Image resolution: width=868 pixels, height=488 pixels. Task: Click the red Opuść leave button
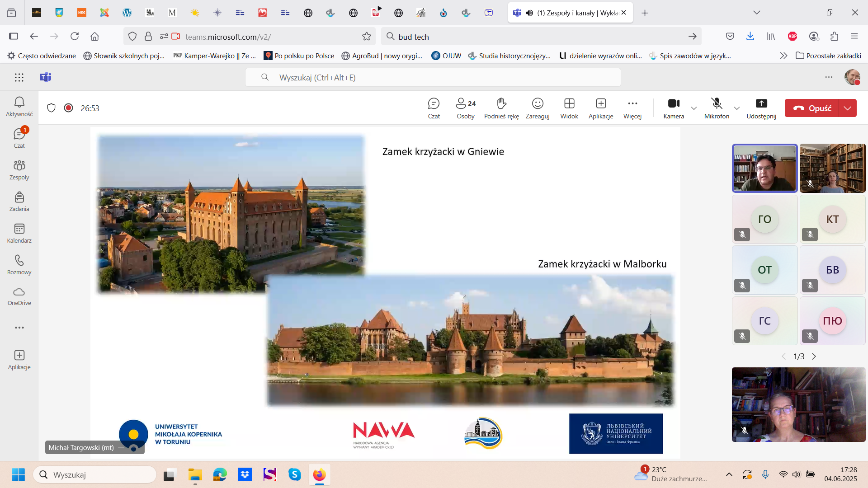812,108
